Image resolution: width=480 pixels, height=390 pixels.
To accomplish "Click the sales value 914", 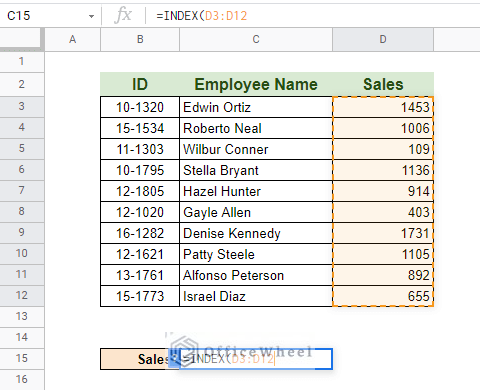I will (x=383, y=191).
